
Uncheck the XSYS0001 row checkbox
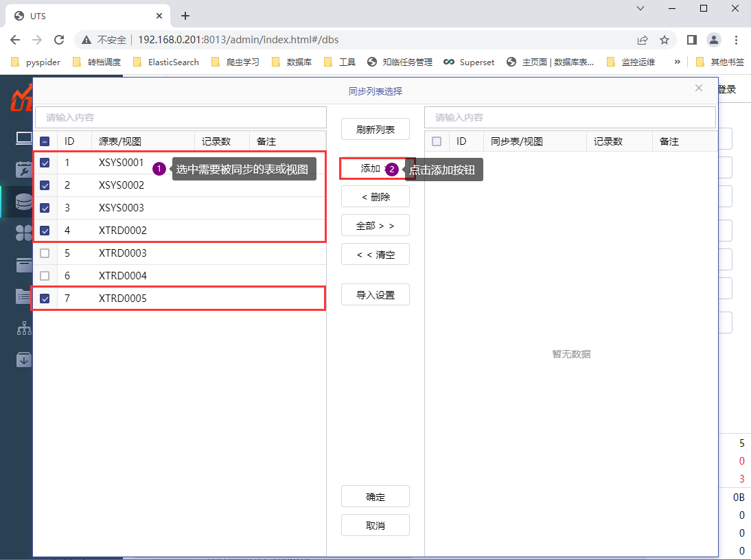(45, 163)
